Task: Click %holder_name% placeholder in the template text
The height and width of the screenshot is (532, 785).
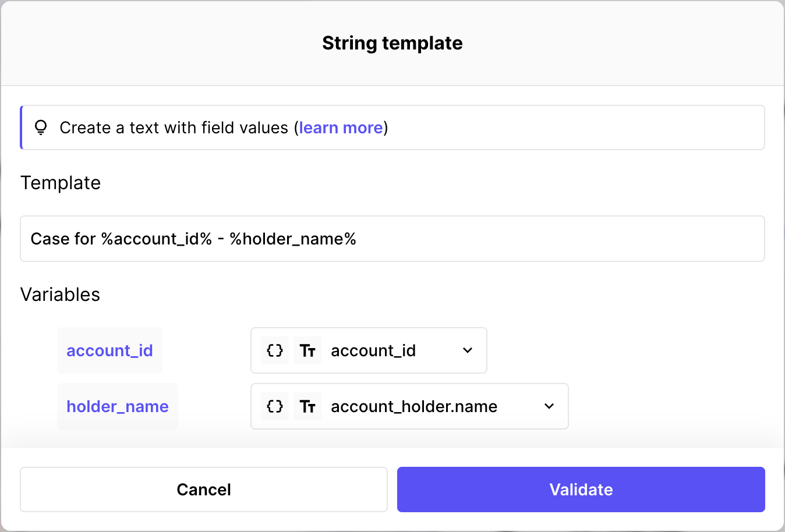Action: point(293,239)
